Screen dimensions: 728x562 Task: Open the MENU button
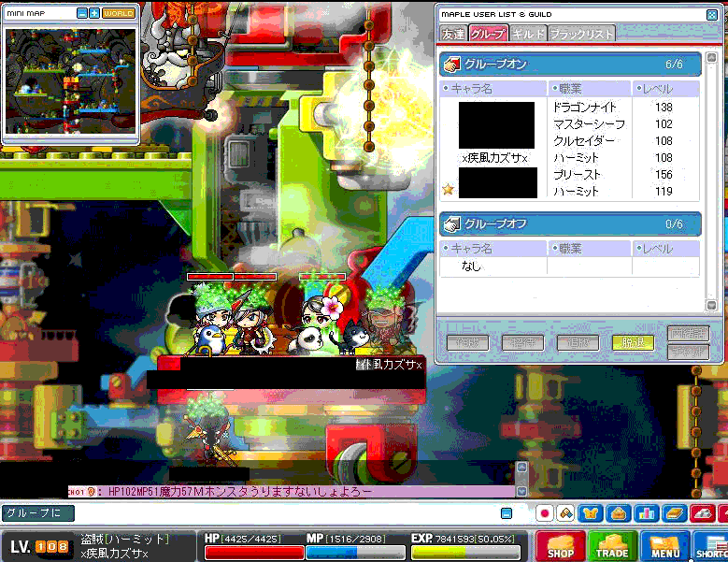(664, 546)
